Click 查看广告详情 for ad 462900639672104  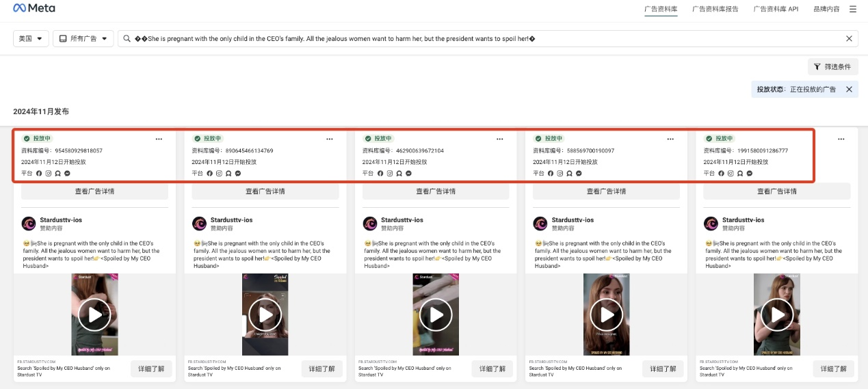coord(436,191)
